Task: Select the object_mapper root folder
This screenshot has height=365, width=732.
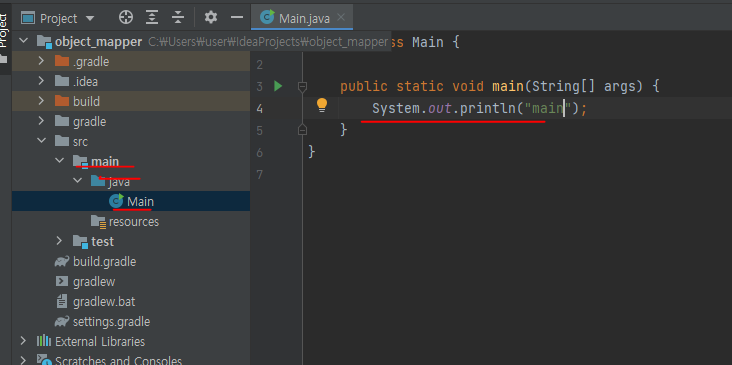Action: pos(98,42)
